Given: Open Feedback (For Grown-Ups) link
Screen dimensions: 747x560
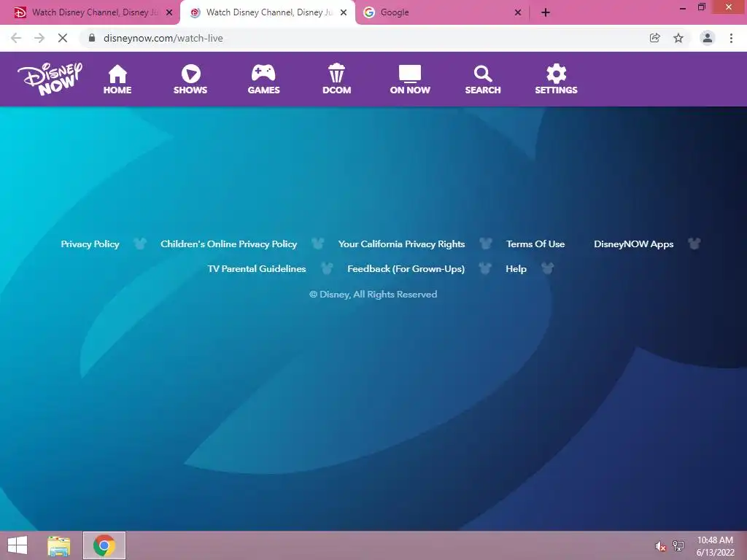Looking at the screenshot, I should point(406,268).
